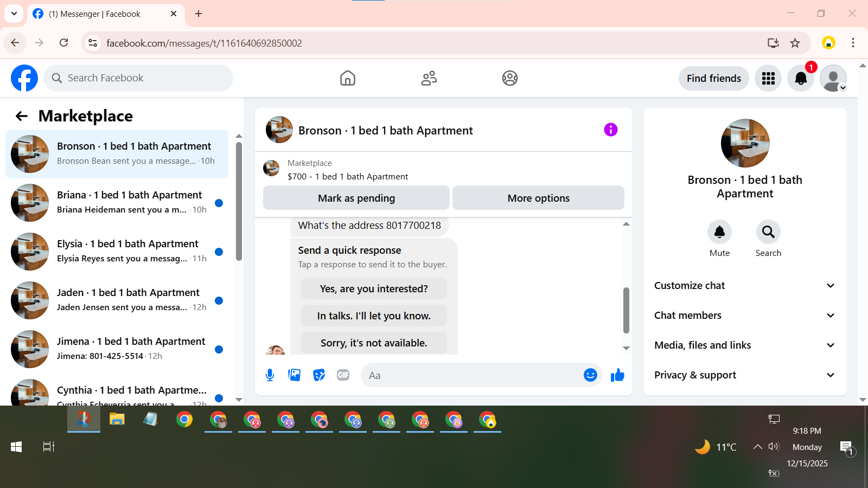The height and width of the screenshot is (488, 868).
Task: Click the conversation list scrollbar
Action: coord(239,202)
